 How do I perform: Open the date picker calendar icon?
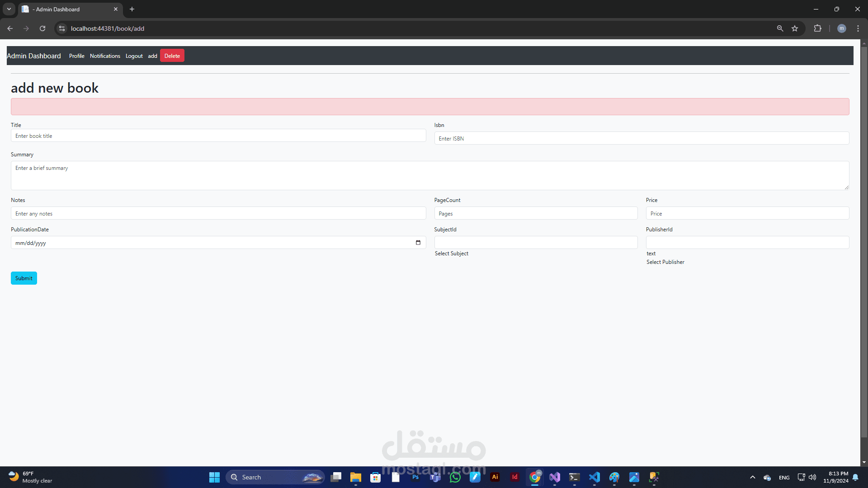pyautogui.click(x=418, y=243)
